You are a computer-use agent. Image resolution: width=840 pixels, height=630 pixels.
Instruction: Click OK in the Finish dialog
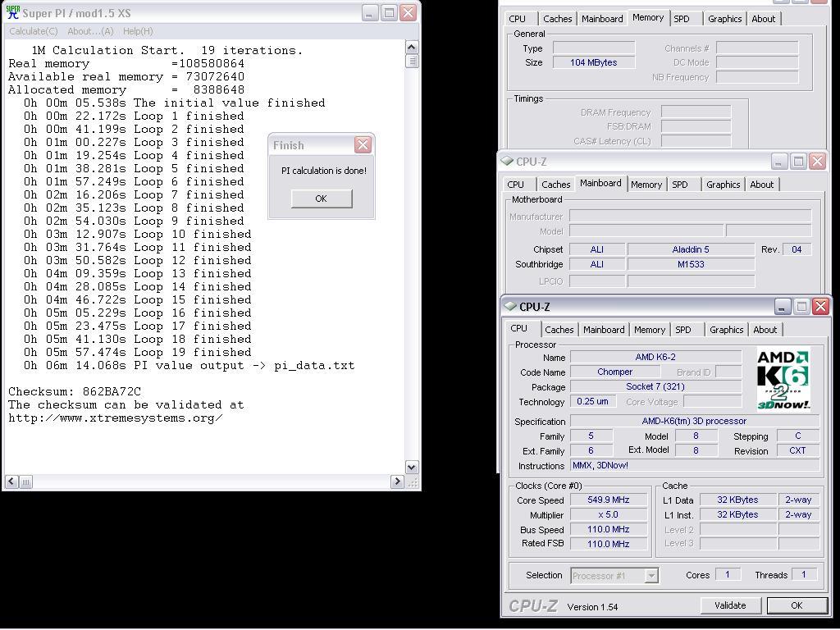pos(322,199)
